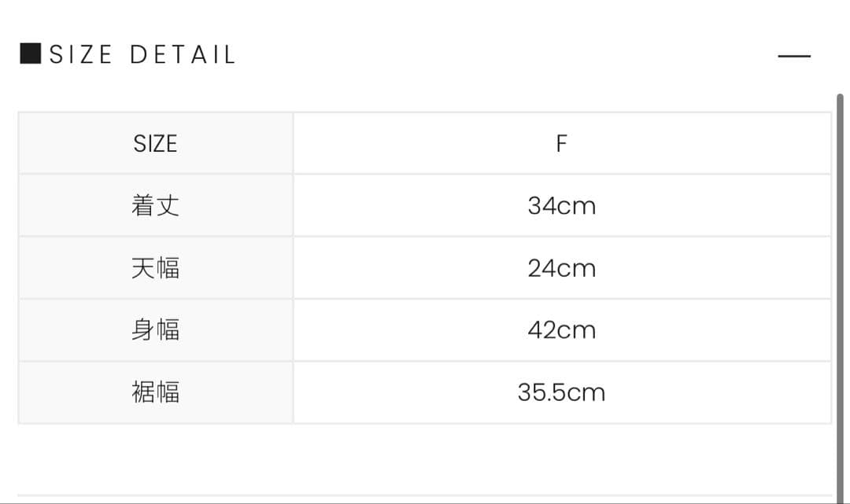
Task: Click the 着丈 row label
Action: click(155, 206)
